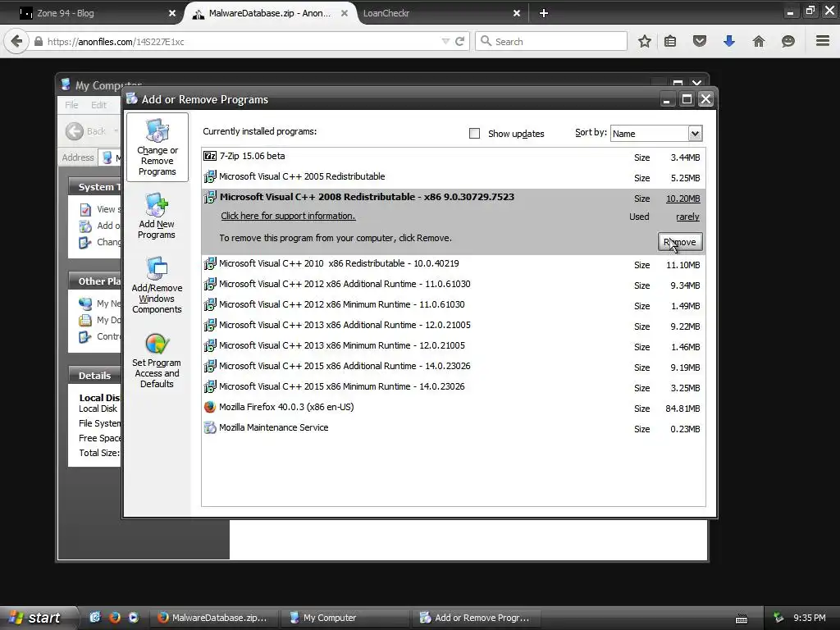Open Set Program Access and Defaults icon

(x=157, y=361)
